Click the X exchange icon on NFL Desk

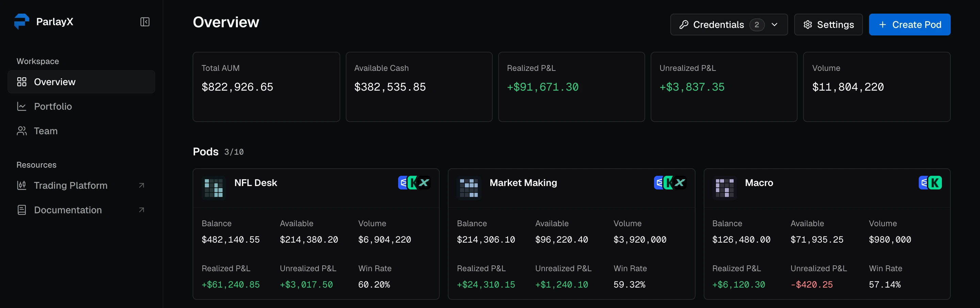point(424,183)
